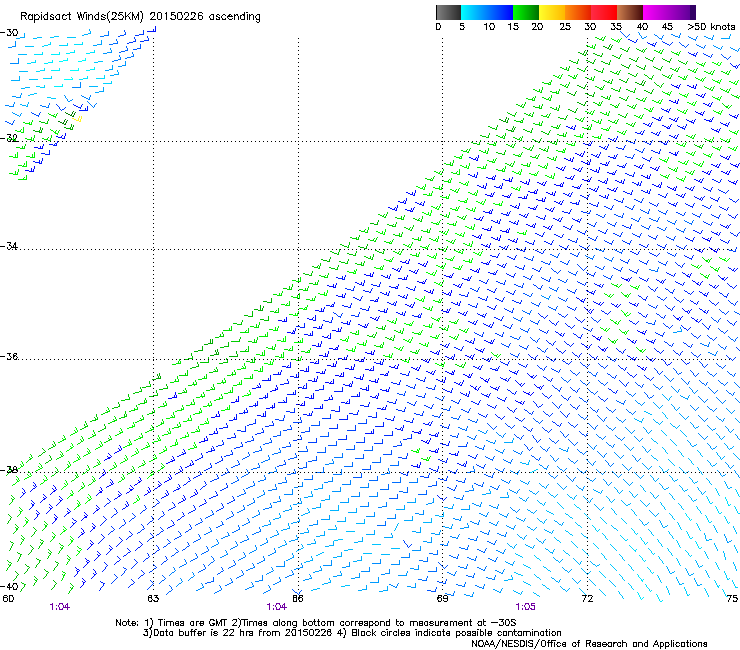Pick the brown 35–40 knots legend swatch
Screen dimensions: 740x650
(630, 12)
